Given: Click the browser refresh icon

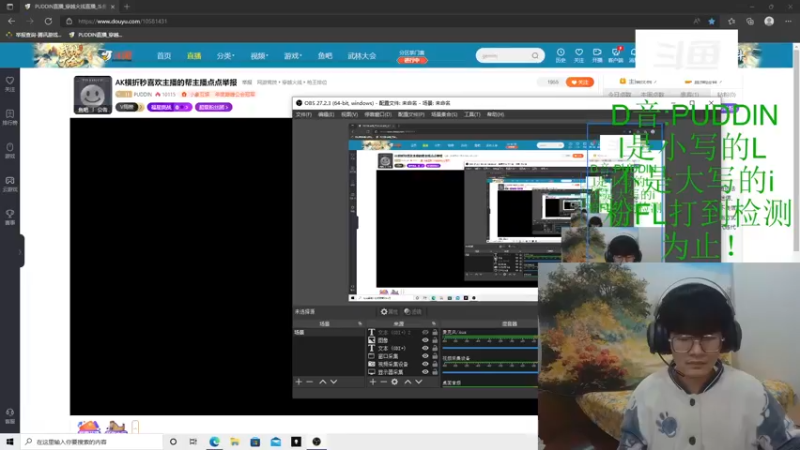Looking at the screenshot, I should (x=48, y=21).
